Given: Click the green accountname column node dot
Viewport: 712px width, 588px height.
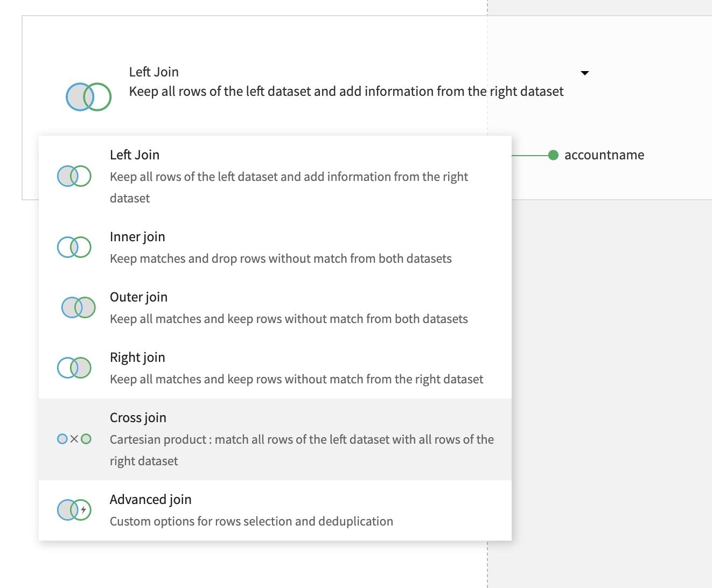Looking at the screenshot, I should point(554,155).
